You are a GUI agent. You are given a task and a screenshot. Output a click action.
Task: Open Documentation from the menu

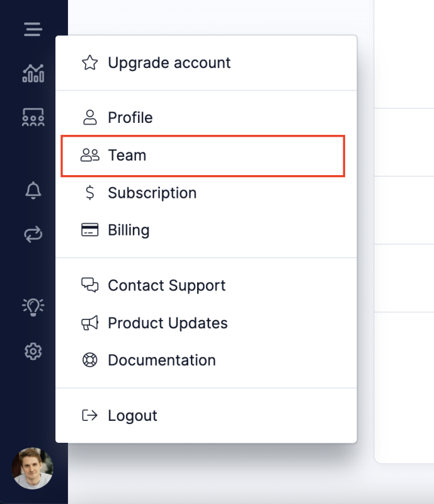[161, 360]
